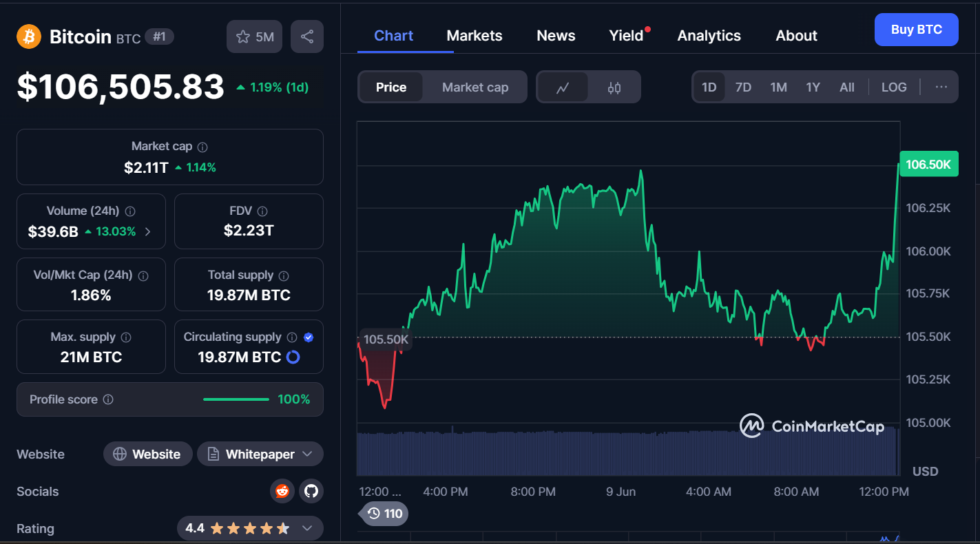
Task: Open the Chart tab
Action: [x=393, y=36]
